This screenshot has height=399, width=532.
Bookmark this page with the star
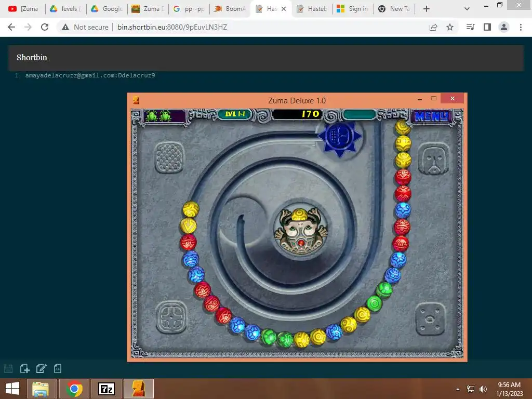pos(450,27)
